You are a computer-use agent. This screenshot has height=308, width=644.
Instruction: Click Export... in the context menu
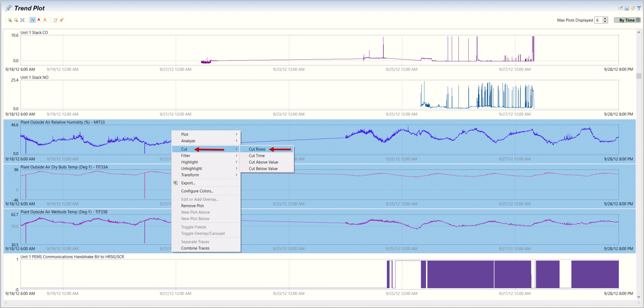[x=188, y=183]
